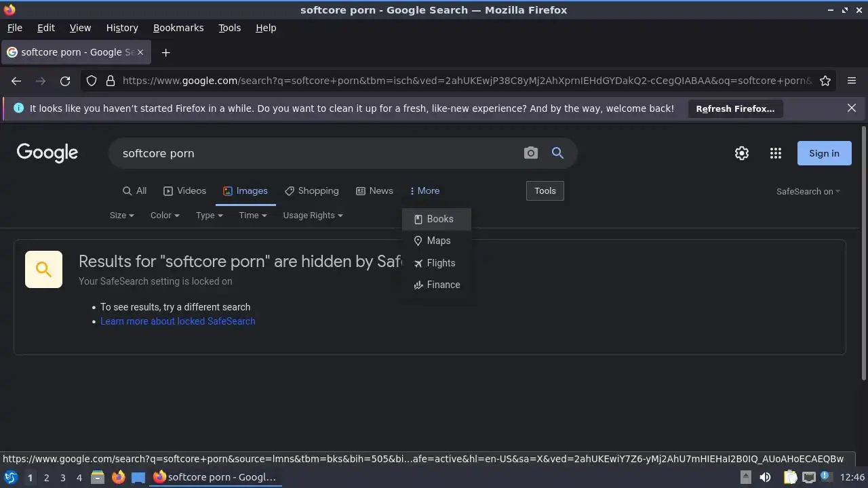Click the Refresh Firefox button
This screenshot has width=868, height=488.
point(735,108)
